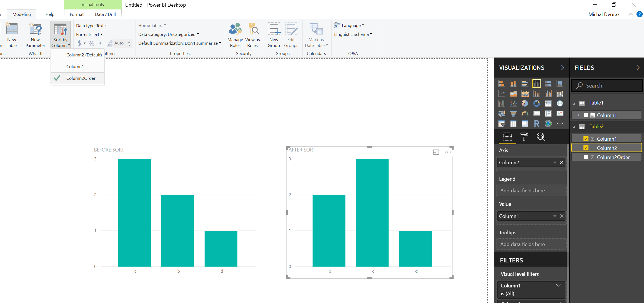644x303 pixels.
Task: Click the Search fields box
Action: coord(607,86)
